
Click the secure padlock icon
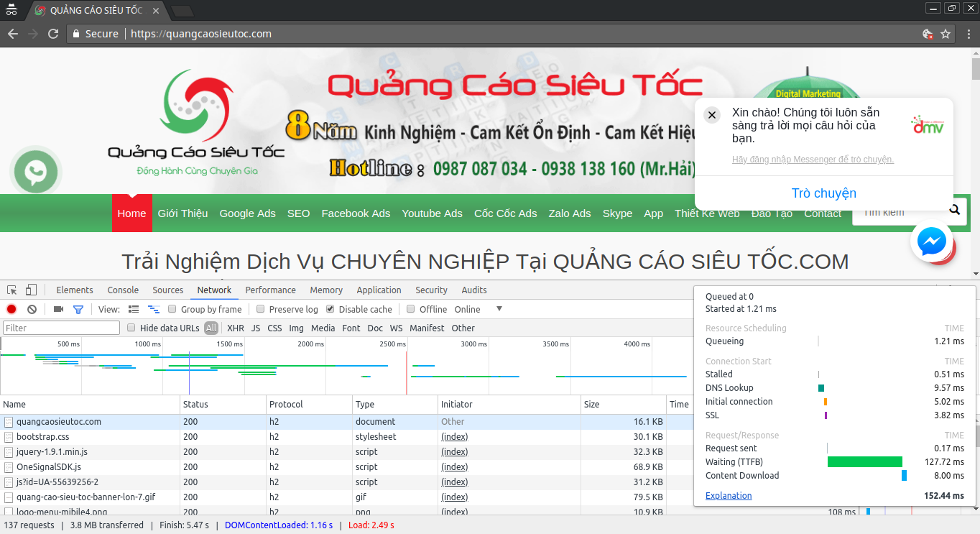(x=76, y=34)
